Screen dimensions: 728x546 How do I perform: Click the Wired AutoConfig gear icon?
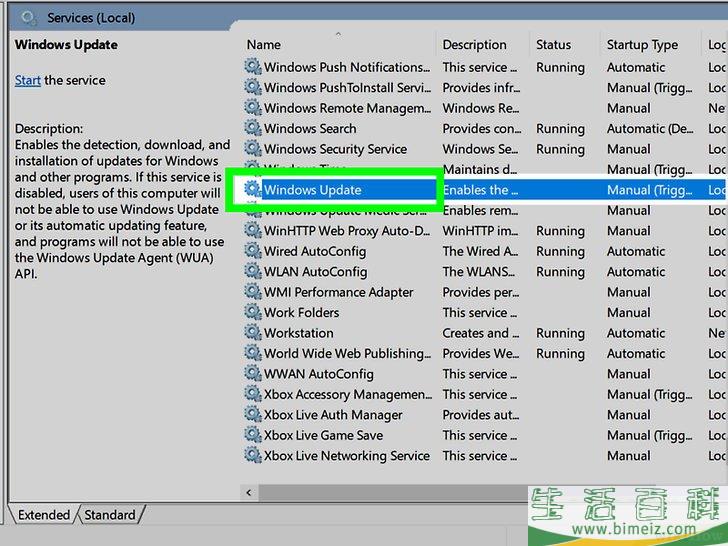[x=253, y=251]
